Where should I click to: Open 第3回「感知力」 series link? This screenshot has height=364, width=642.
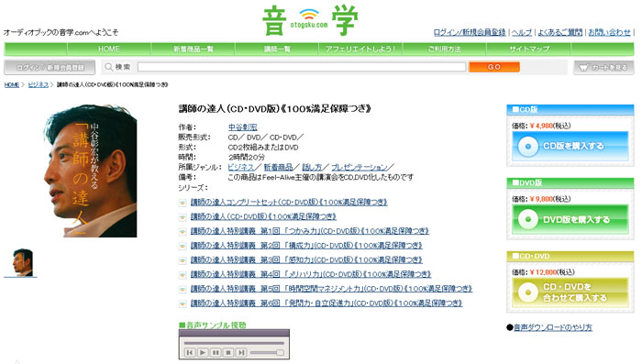pos(306,259)
